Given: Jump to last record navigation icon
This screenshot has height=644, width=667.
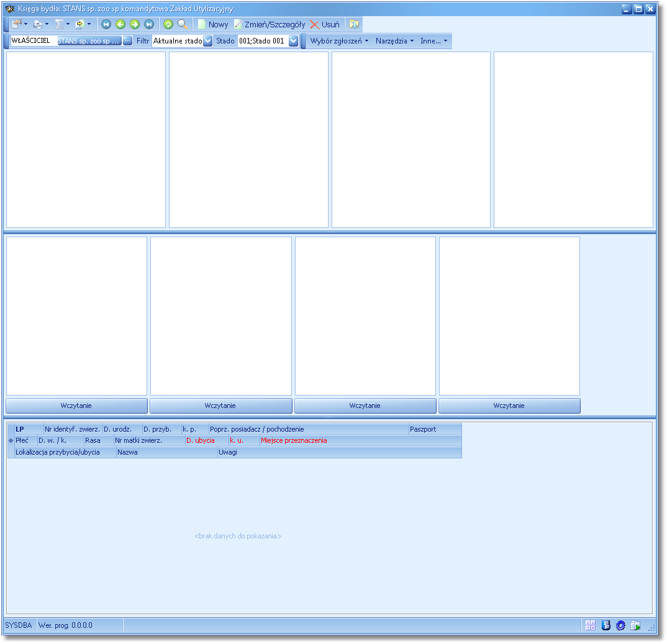Looking at the screenshot, I should (x=149, y=24).
